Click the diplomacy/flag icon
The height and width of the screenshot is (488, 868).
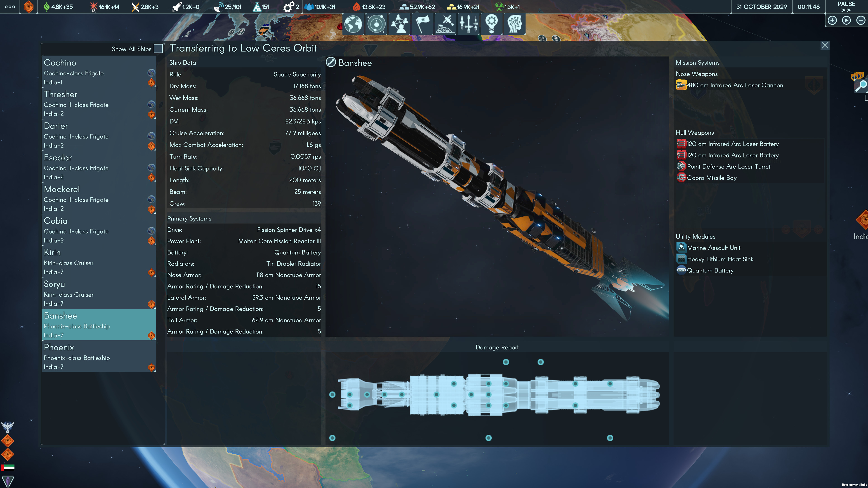pos(422,23)
